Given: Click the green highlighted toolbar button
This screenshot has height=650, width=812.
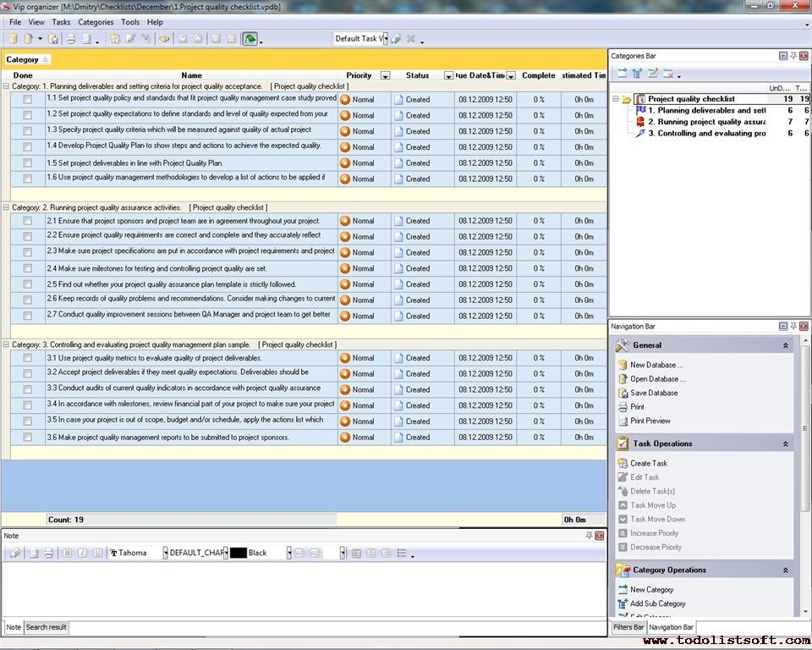Looking at the screenshot, I should (x=250, y=39).
